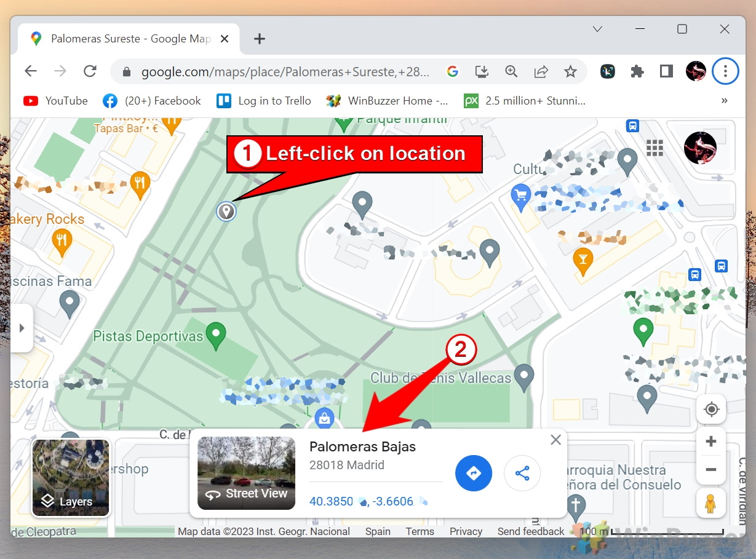
Task: Expand the hidden bookmarks chevron
Action: click(724, 101)
